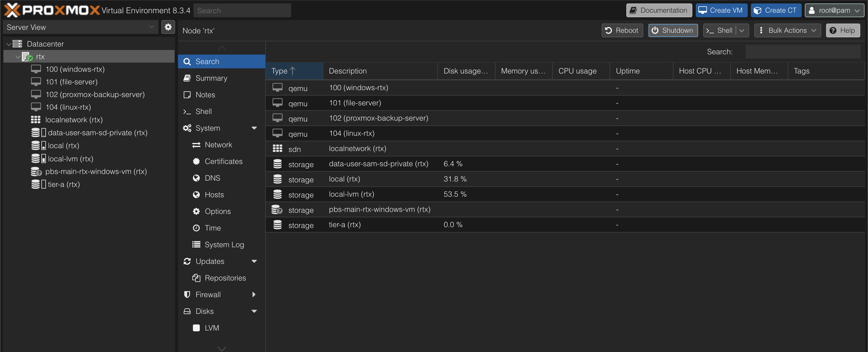Click the sdn grid icon in localnetwork table row
Image resolution: width=868 pixels, height=352 pixels.
coord(277,148)
